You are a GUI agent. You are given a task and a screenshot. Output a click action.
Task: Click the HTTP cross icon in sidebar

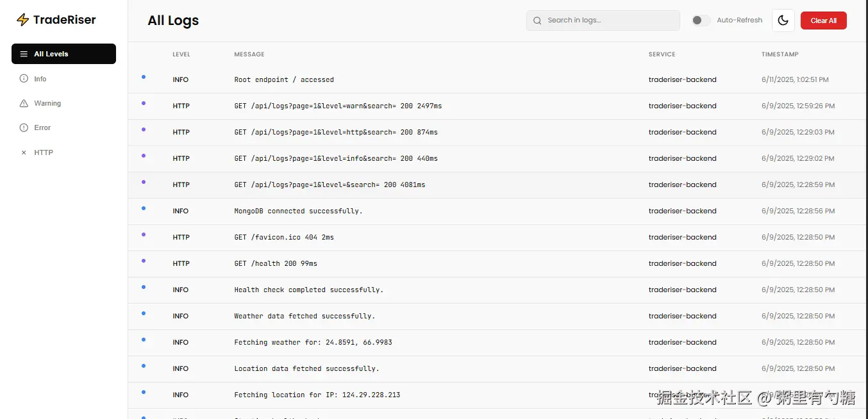24,152
